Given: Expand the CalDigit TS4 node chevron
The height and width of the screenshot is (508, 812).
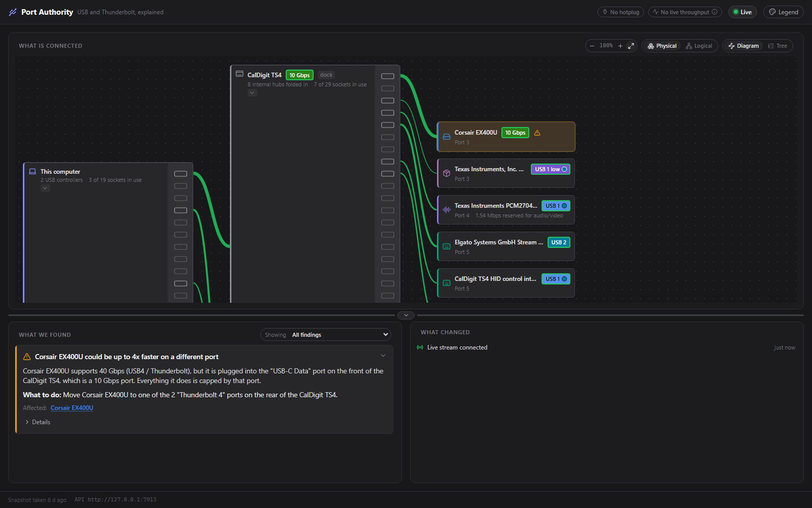Looking at the screenshot, I should [252, 93].
